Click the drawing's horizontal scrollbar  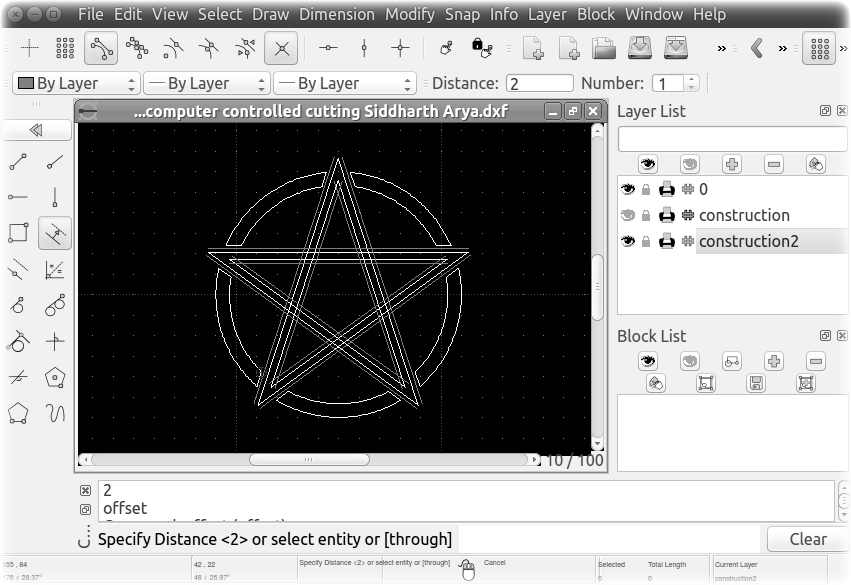click(309, 460)
